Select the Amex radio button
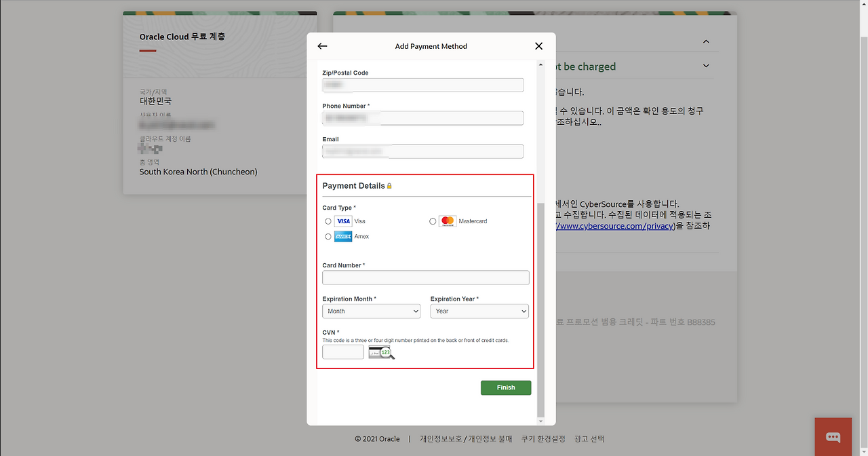Viewport: 868px width, 456px height. click(x=328, y=237)
